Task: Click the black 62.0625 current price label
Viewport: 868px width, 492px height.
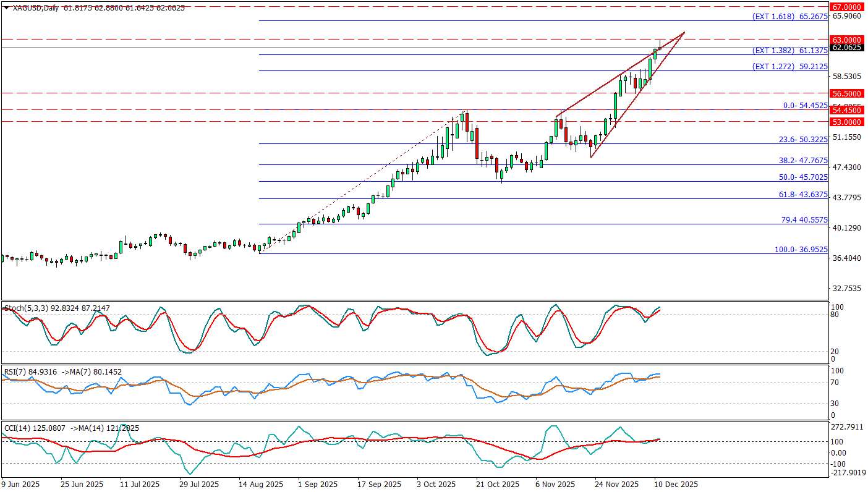Action: coord(847,47)
